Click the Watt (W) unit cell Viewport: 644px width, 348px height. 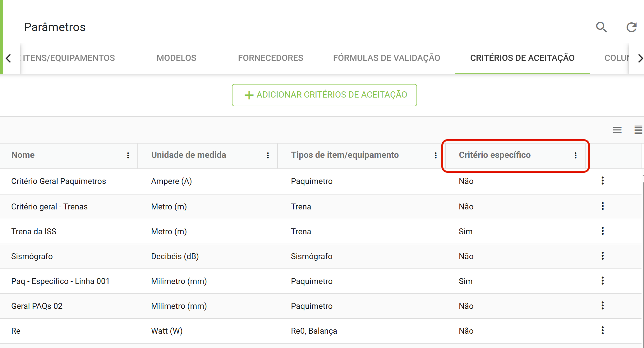167,331
